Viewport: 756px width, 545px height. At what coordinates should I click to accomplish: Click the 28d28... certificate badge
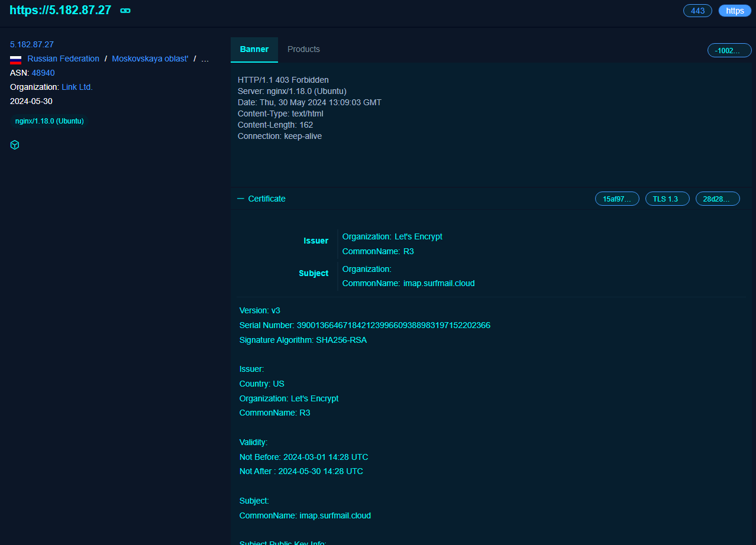(718, 199)
